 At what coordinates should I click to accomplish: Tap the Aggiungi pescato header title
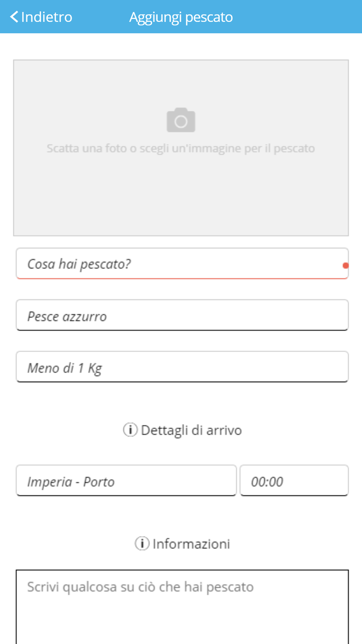pyautogui.click(x=181, y=17)
